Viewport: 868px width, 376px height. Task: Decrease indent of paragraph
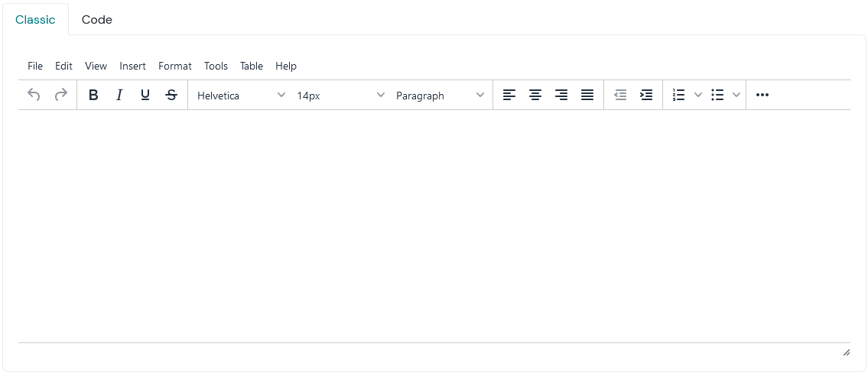(x=620, y=95)
